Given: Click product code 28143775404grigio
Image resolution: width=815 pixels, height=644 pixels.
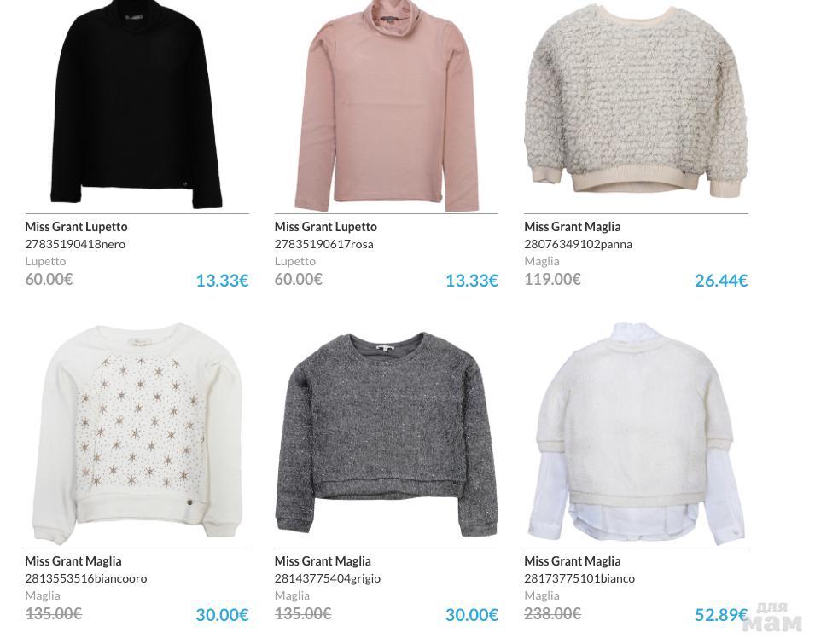Looking at the screenshot, I should pyautogui.click(x=328, y=578).
